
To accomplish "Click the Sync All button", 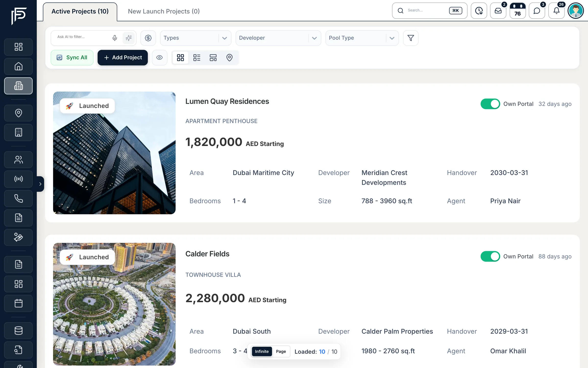I will click(72, 57).
